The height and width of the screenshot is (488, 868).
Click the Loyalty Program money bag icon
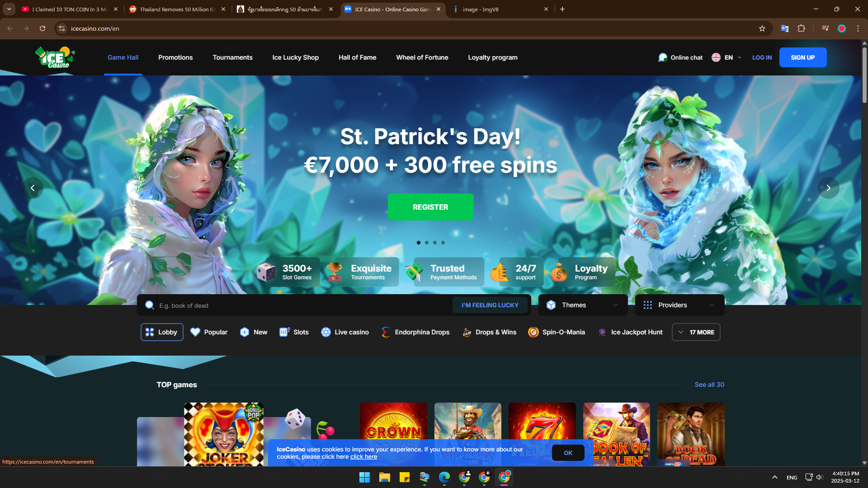click(x=559, y=272)
